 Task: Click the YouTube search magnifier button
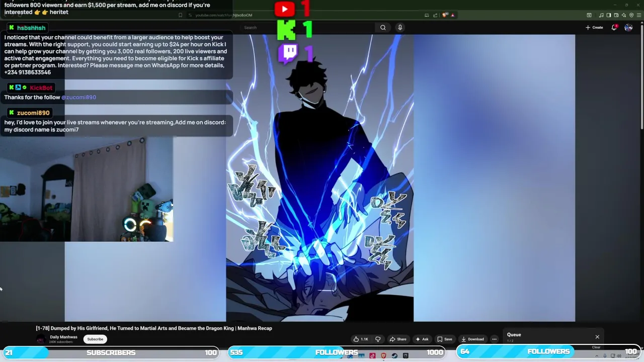click(383, 28)
